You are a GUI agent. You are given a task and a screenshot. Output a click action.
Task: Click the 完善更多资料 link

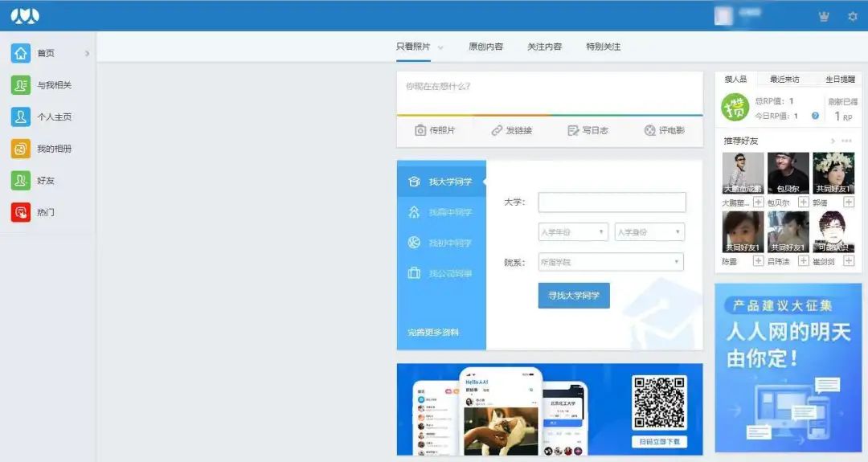pos(433,333)
